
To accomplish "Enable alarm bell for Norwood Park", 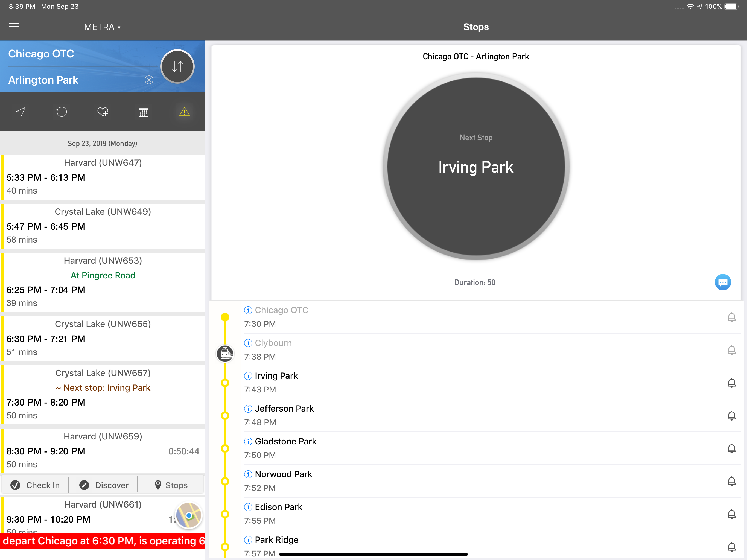I will pyautogui.click(x=731, y=481).
